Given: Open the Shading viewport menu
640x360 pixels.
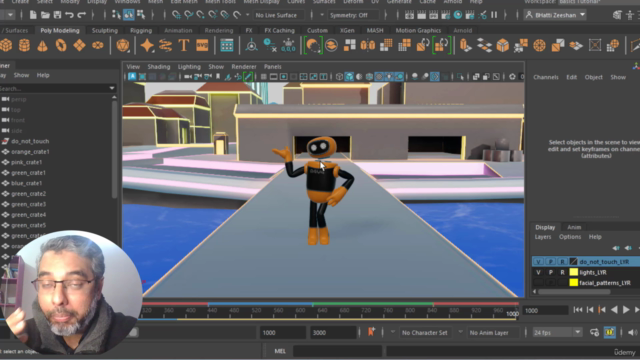Looking at the screenshot, I should pyautogui.click(x=159, y=67).
